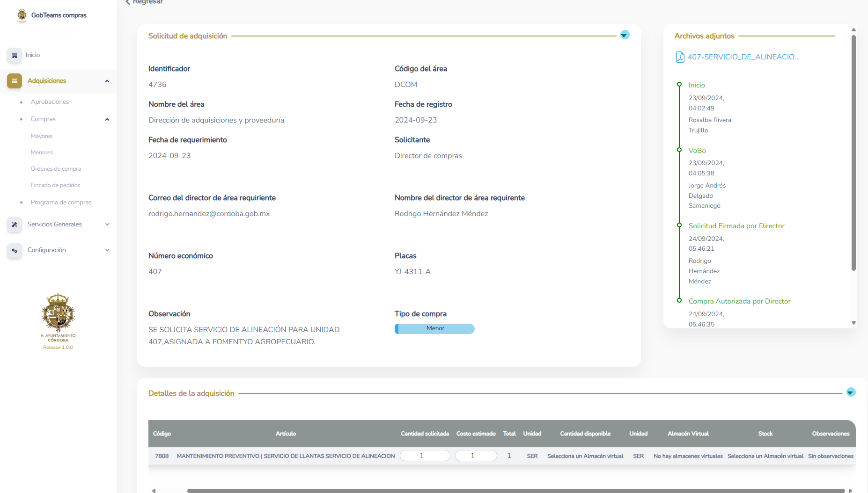Collapse the Detalles de la adquisición section

pyautogui.click(x=851, y=392)
